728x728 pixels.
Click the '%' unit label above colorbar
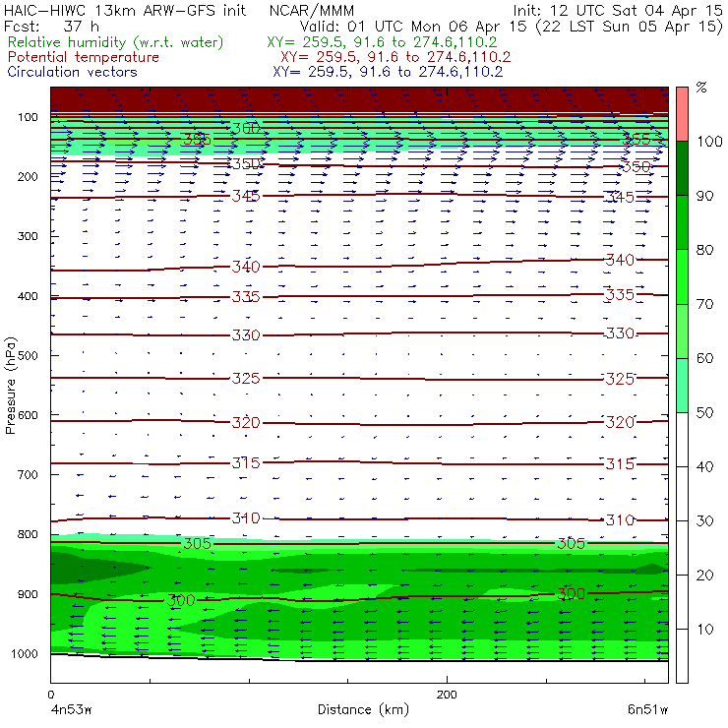click(701, 88)
